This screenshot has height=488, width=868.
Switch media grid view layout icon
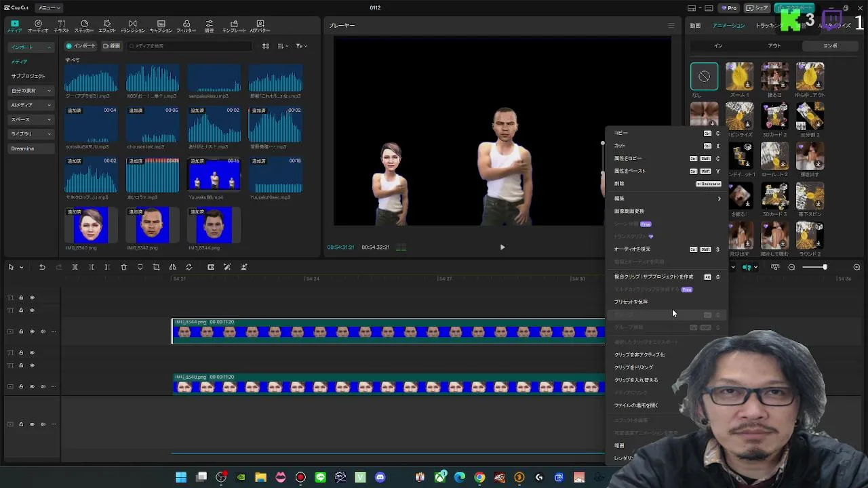pos(266,46)
